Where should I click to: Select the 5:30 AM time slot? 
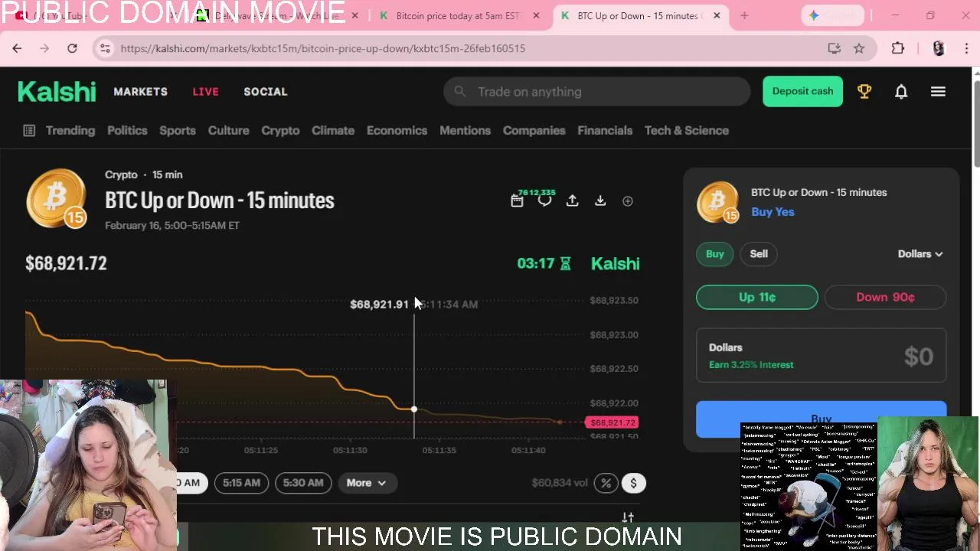pos(303,483)
